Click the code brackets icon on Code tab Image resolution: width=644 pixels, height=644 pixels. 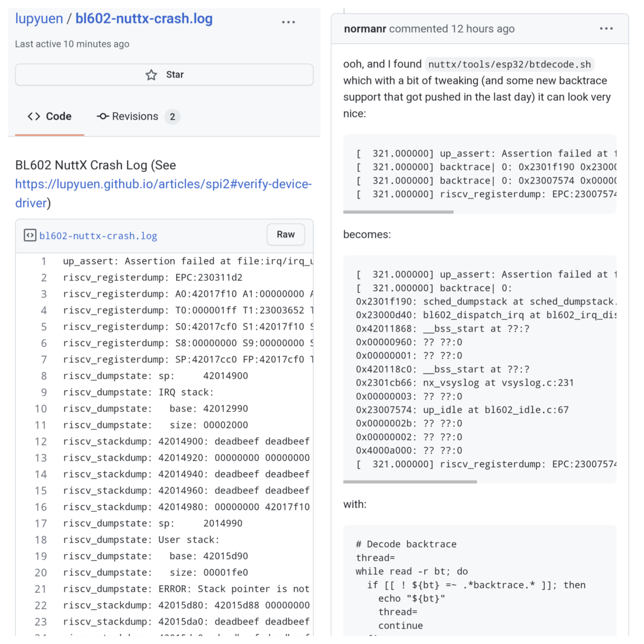pos(34,116)
